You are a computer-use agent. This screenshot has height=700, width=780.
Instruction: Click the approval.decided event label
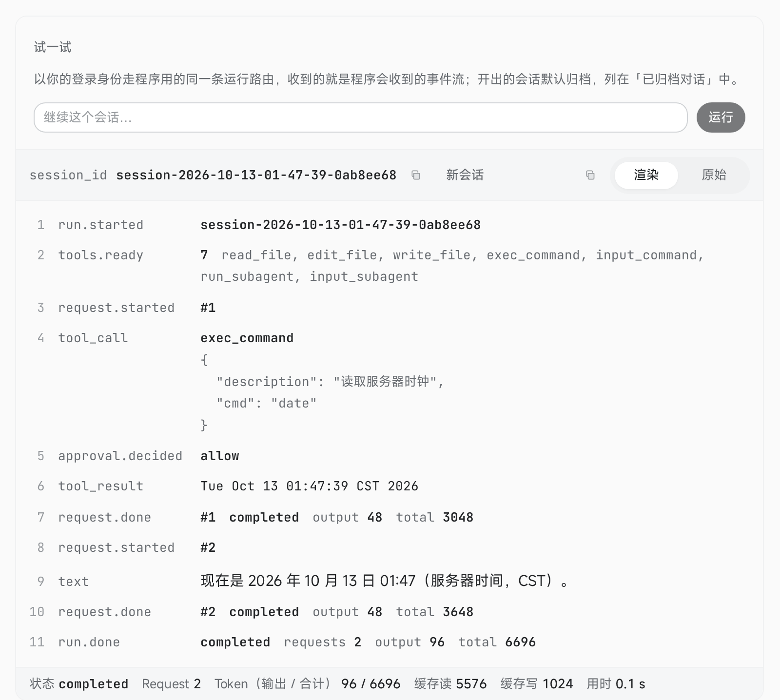tap(120, 456)
